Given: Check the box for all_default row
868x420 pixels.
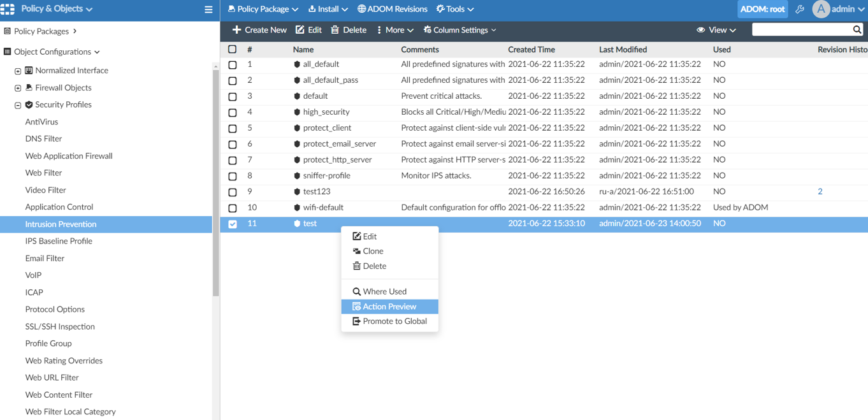Looking at the screenshot, I should [233, 65].
